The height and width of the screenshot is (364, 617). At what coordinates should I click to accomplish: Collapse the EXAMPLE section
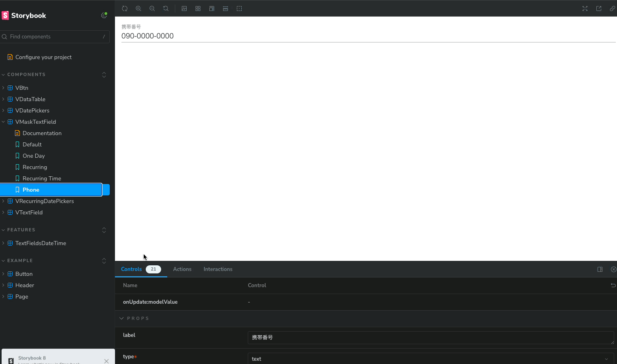click(20, 260)
